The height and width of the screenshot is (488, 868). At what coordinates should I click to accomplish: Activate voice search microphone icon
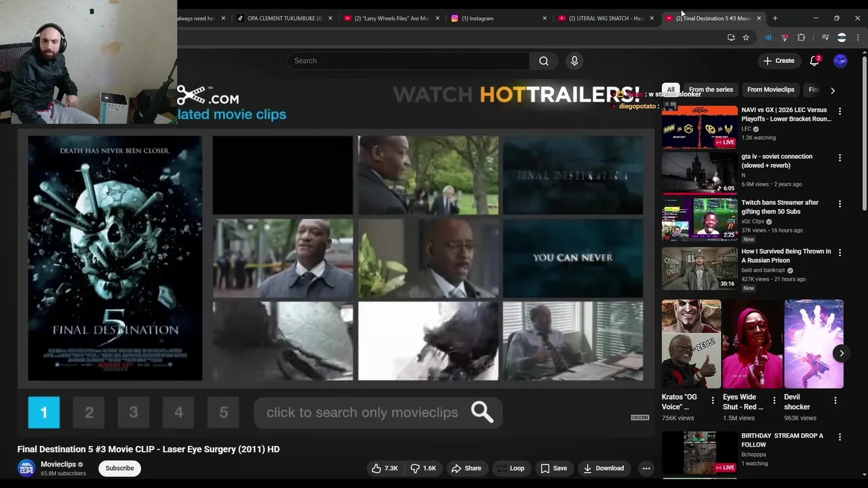pyautogui.click(x=574, y=61)
